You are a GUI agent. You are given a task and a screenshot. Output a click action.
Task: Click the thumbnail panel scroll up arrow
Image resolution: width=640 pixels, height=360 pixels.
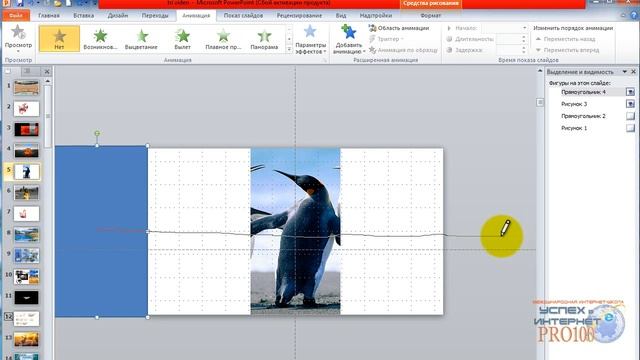[x=48, y=81]
